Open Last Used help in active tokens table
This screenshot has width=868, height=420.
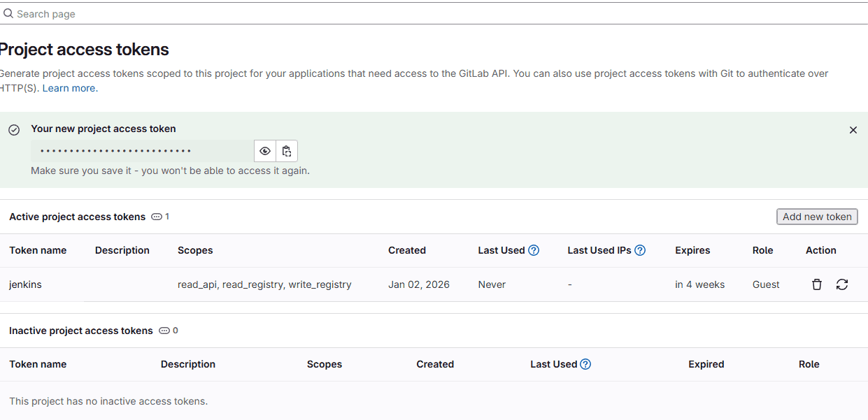click(x=534, y=250)
